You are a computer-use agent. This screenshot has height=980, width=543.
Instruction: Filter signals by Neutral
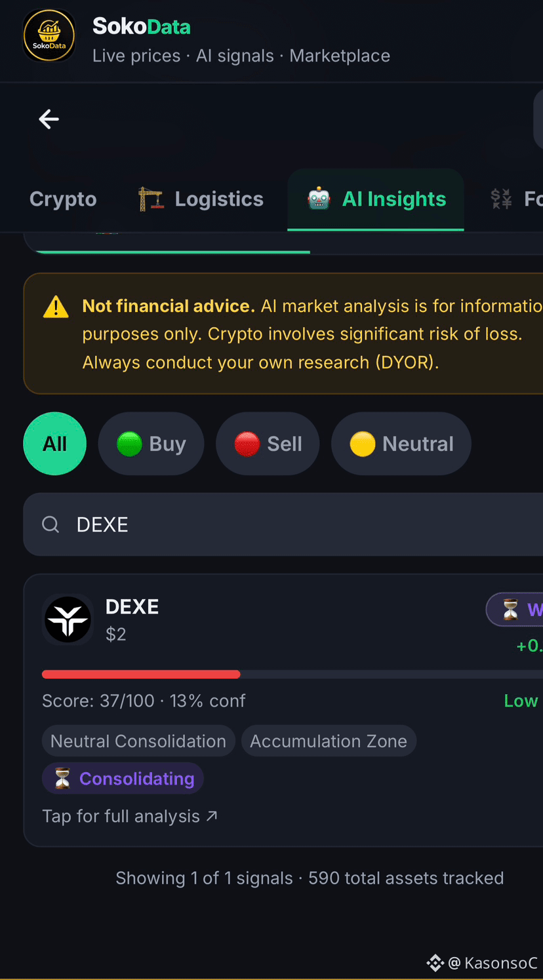[x=401, y=444]
